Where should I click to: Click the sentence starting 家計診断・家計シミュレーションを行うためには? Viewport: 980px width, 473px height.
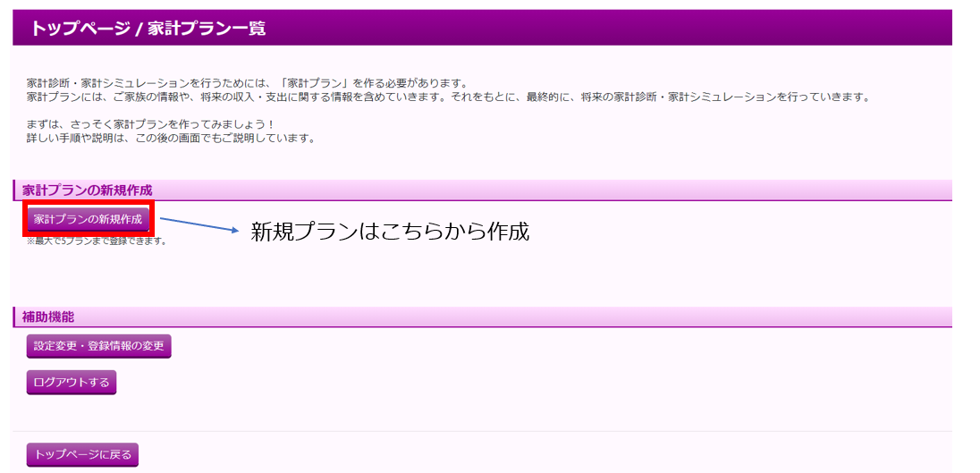pyautogui.click(x=247, y=84)
